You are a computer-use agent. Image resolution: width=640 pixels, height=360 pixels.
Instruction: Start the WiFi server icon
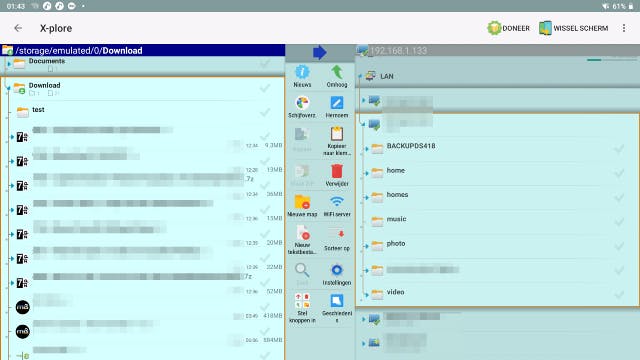[x=337, y=202]
